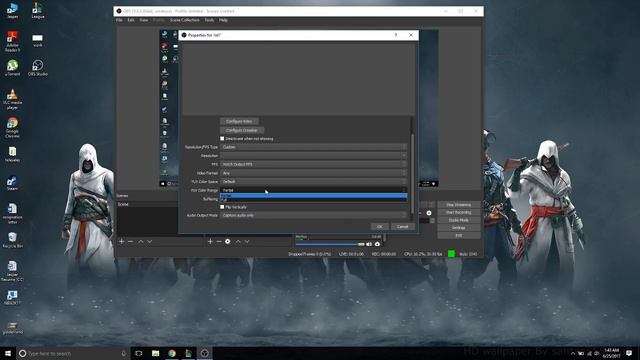640x360 pixels.
Task: Open the OBS Studio desktop shortcut
Action: coord(38,68)
